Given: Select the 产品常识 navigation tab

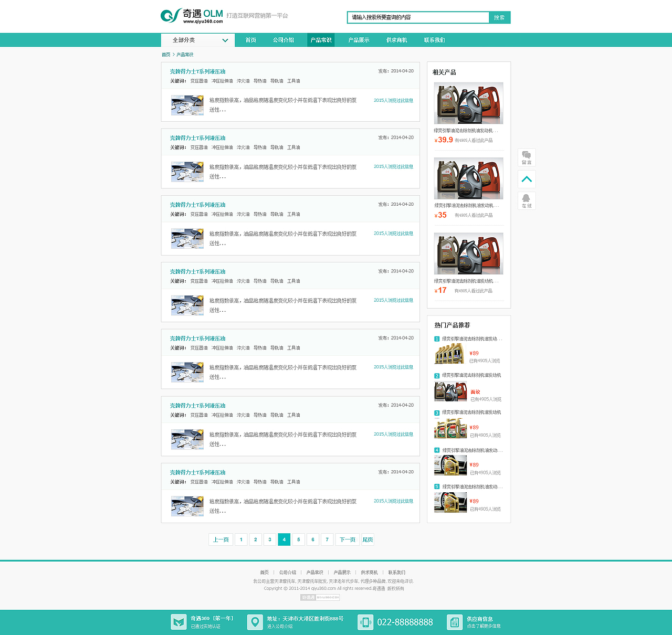Looking at the screenshot, I should [x=321, y=40].
